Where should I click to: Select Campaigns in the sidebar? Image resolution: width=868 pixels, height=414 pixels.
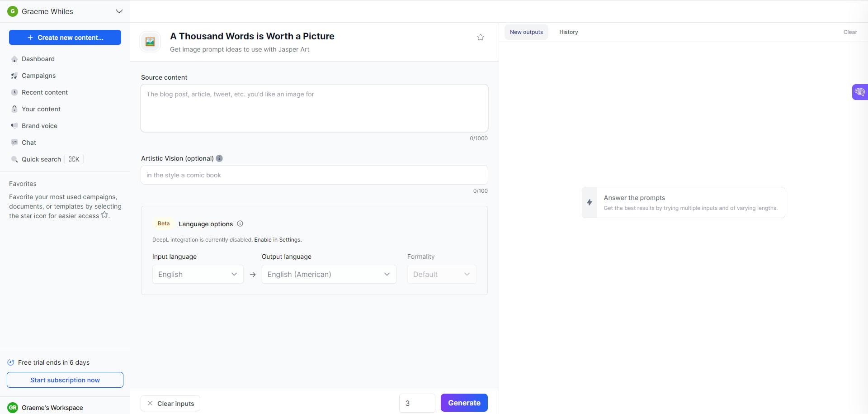38,76
